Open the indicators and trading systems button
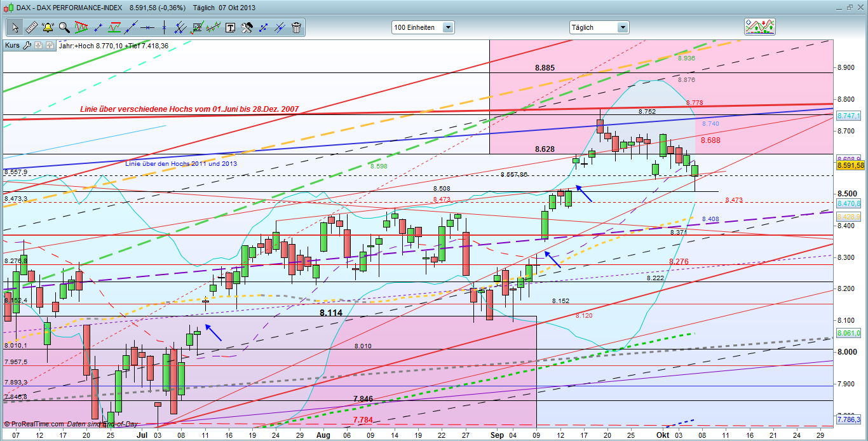The width and height of the screenshot is (868, 441). [x=761, y=27]
